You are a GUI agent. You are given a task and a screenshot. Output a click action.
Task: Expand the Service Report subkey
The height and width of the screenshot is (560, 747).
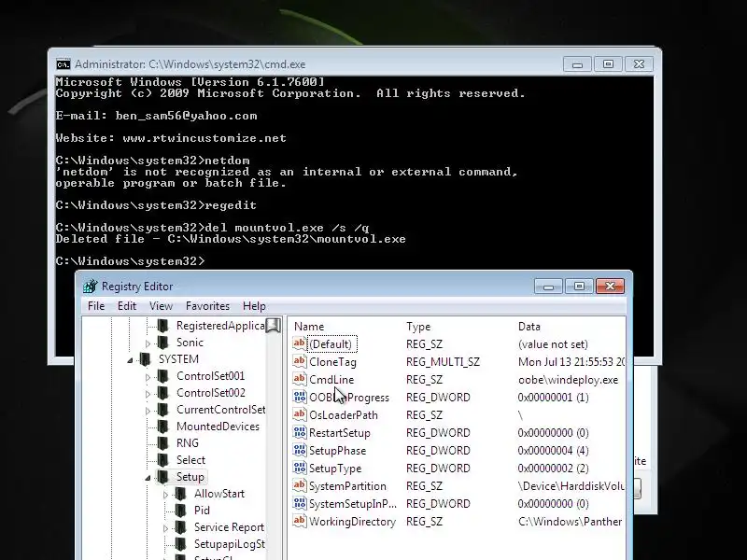[165, 528]
